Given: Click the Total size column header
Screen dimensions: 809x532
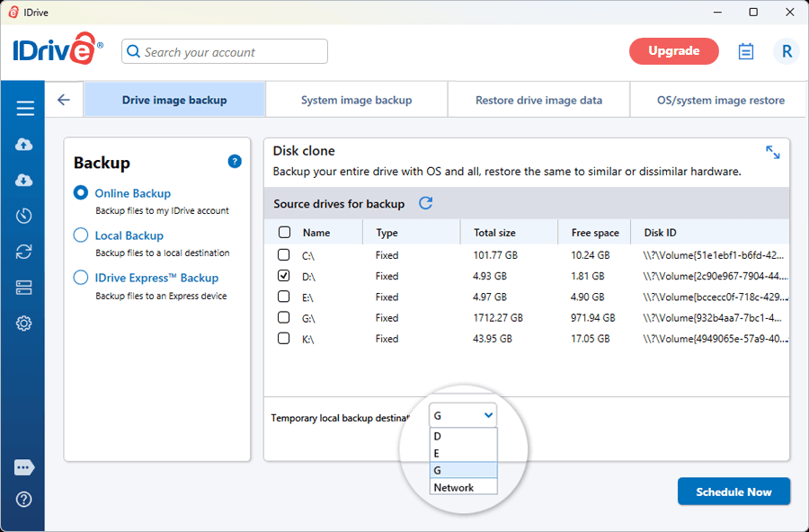Looking at the screenshot, I should (494, 233).
